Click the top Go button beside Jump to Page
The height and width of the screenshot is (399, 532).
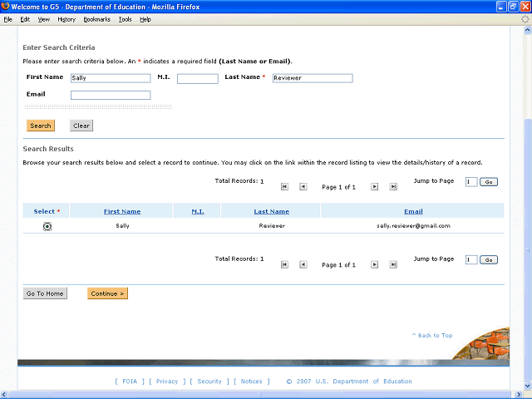click(489, 182)
